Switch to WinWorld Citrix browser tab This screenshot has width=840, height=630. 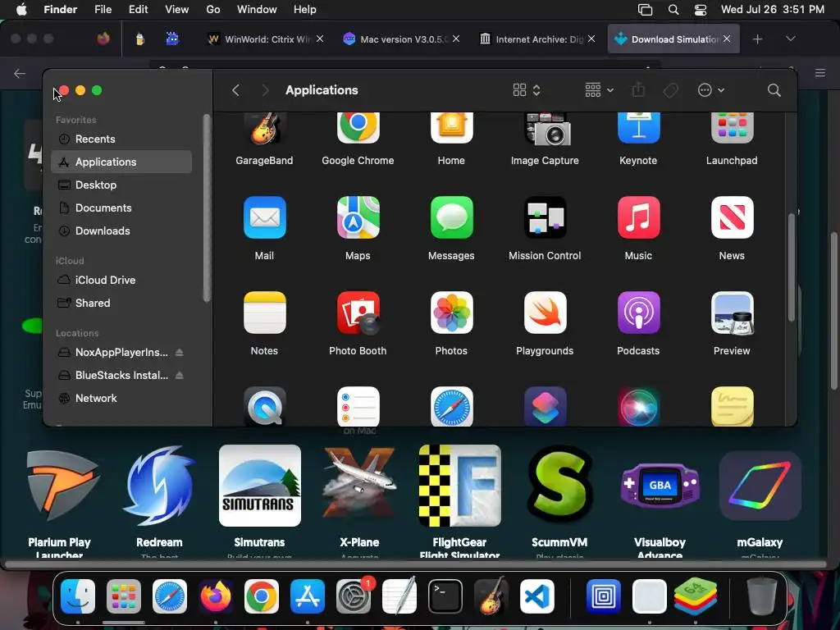point(265,39)
